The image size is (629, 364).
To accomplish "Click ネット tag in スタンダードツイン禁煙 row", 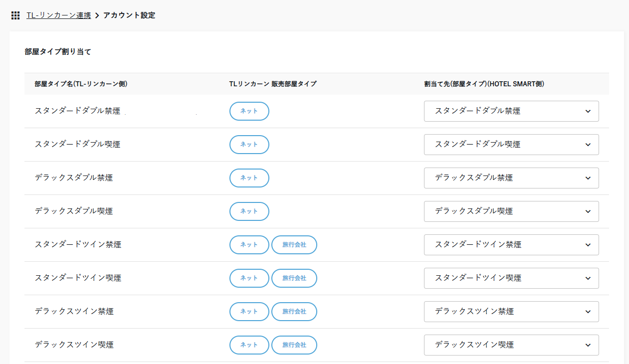I will (249, 245).
